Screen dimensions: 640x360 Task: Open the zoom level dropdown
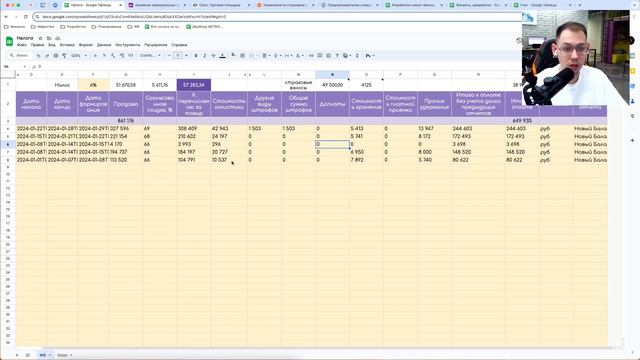coord(79,56)
